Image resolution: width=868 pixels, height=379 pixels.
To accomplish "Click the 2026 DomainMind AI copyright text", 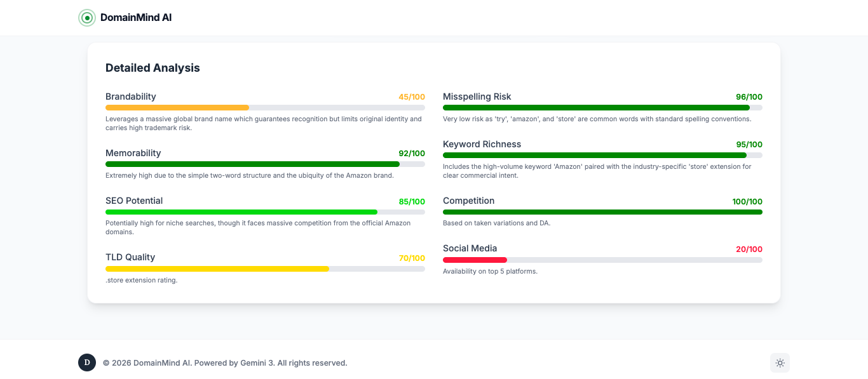I will click(x=225, y=363).
